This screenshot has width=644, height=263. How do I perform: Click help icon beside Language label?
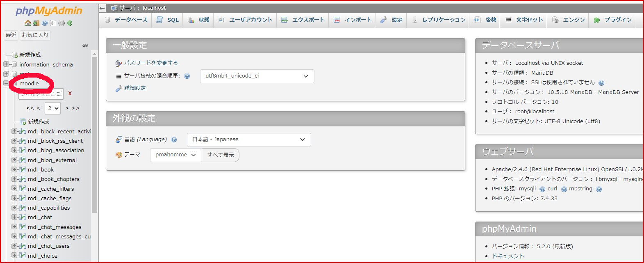pyautogui.click(x=174, y=140)
